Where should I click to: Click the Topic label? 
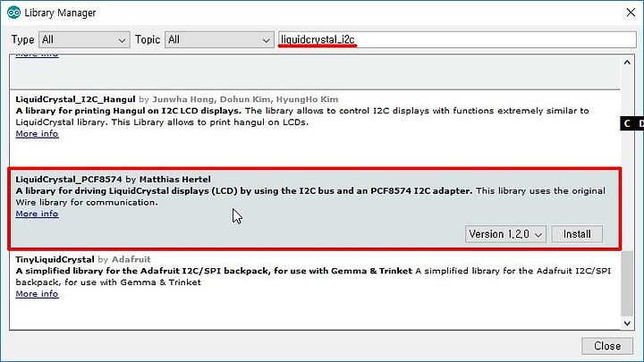tap(148, 40)
